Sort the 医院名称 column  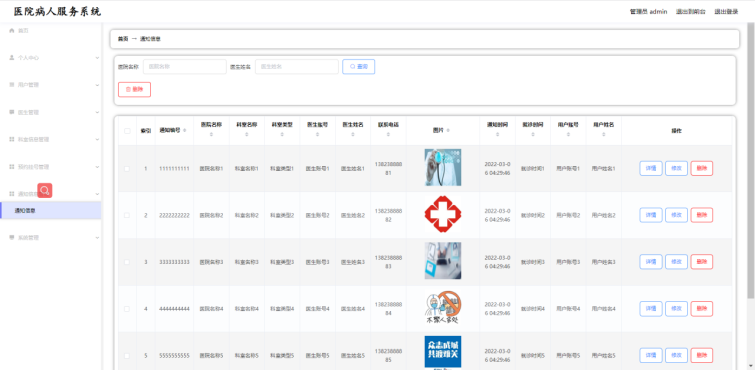click(211, 135)
